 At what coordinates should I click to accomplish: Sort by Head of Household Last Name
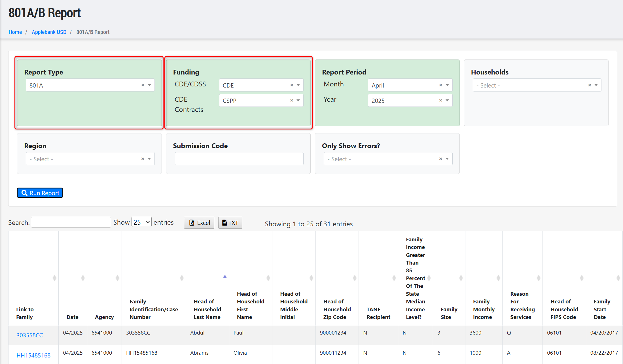click(x=207, y=309)
